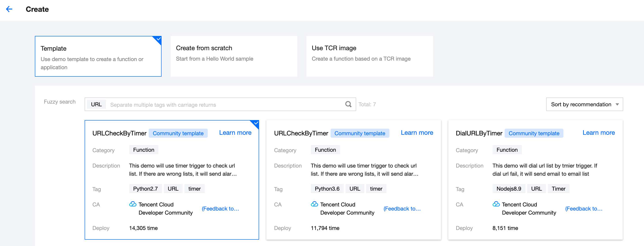Click Python2.7 tag on first card
The width and height of the screenshot is (644, 246).
145,189
